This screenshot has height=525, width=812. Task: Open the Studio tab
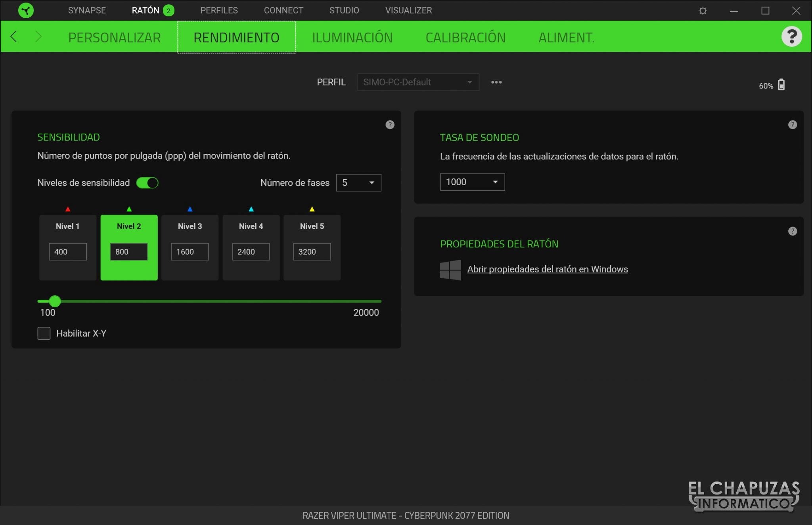(344, 11)
